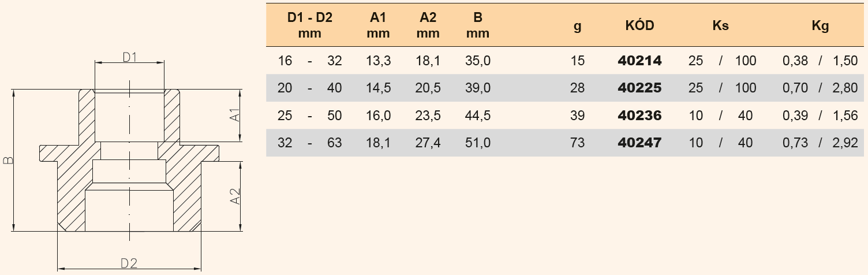Viewport: 868px width, 275px height.
Task: Select the 13,3 value in A1 column
Action: pos(379,61)
